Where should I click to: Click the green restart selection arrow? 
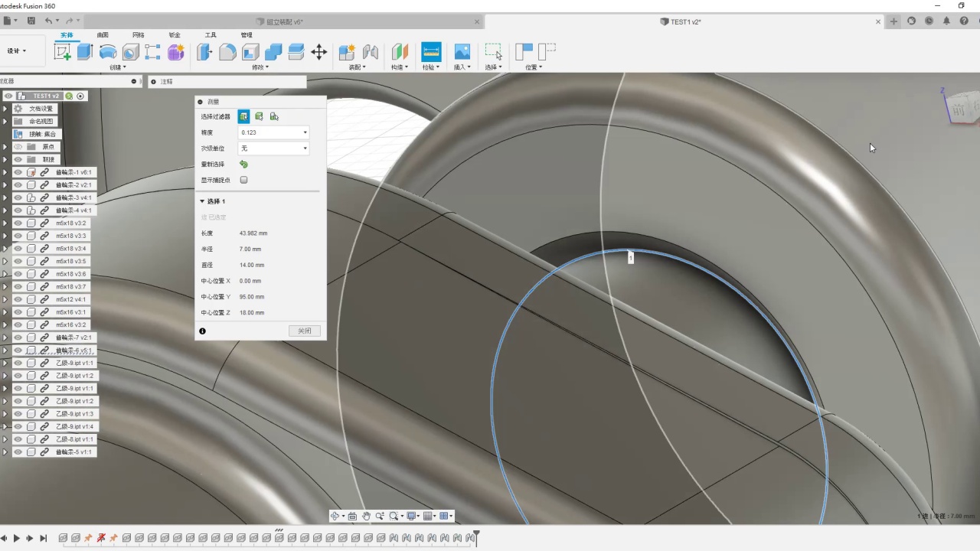point(243,164)
